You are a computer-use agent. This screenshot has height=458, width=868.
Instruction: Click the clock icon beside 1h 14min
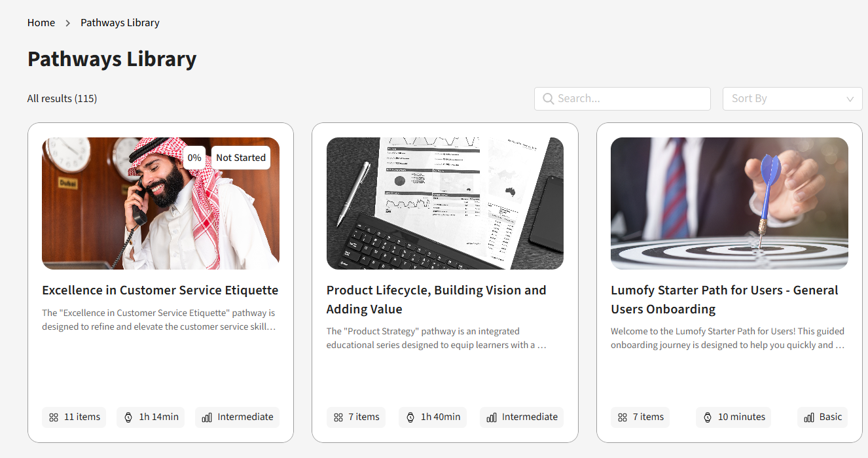(x=128, y=417)
